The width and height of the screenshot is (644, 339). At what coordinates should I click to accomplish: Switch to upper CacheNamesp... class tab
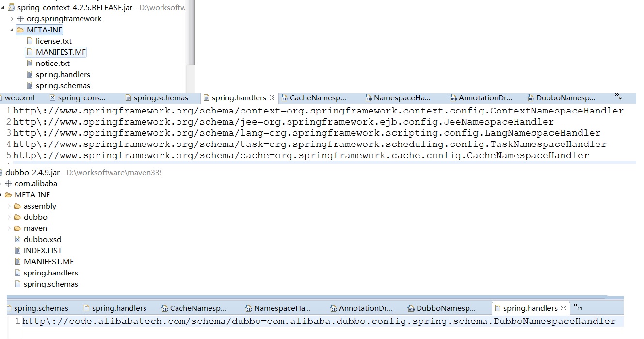pyautogui.click(x=318, y=98)
